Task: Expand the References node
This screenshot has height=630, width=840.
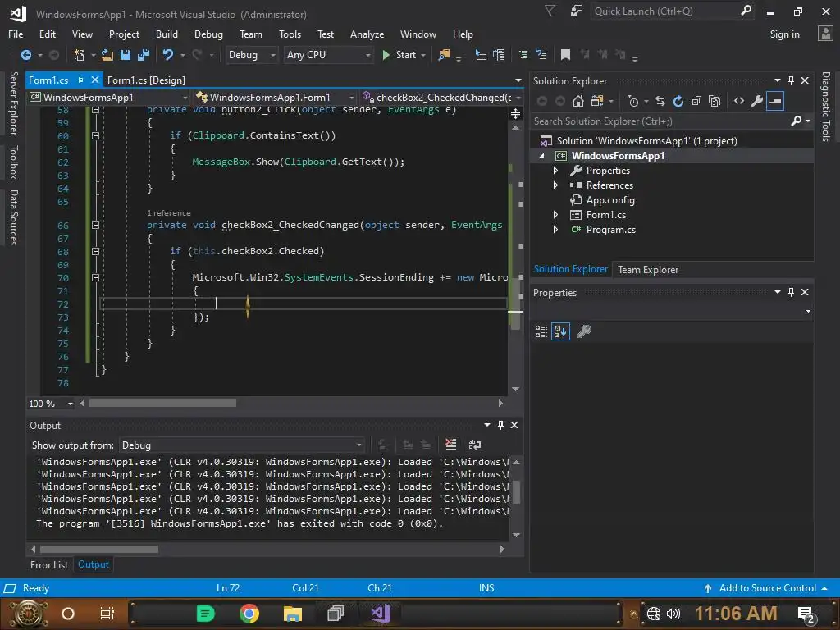Action: click(555, 185)
